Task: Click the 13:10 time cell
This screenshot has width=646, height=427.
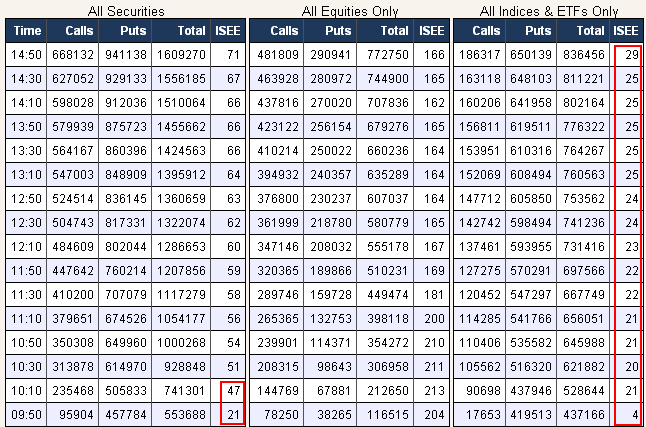Action: pyautogui.click(x=26, y=174)
